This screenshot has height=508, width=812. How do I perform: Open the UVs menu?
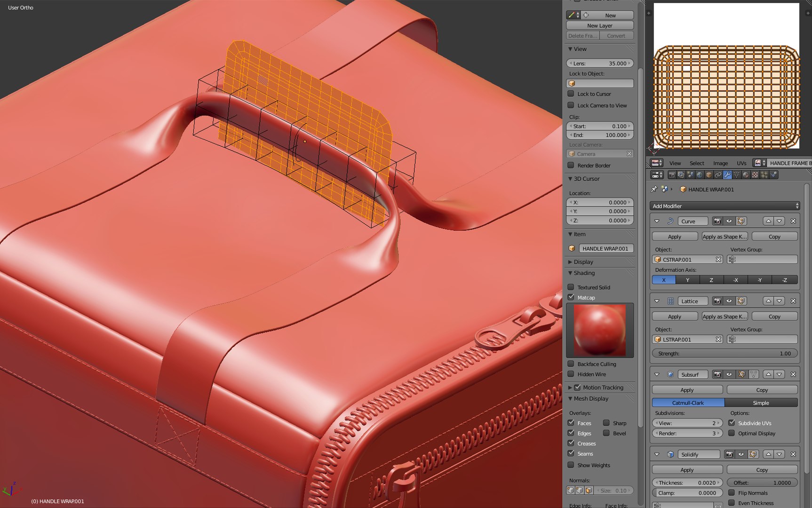point(741,163)
